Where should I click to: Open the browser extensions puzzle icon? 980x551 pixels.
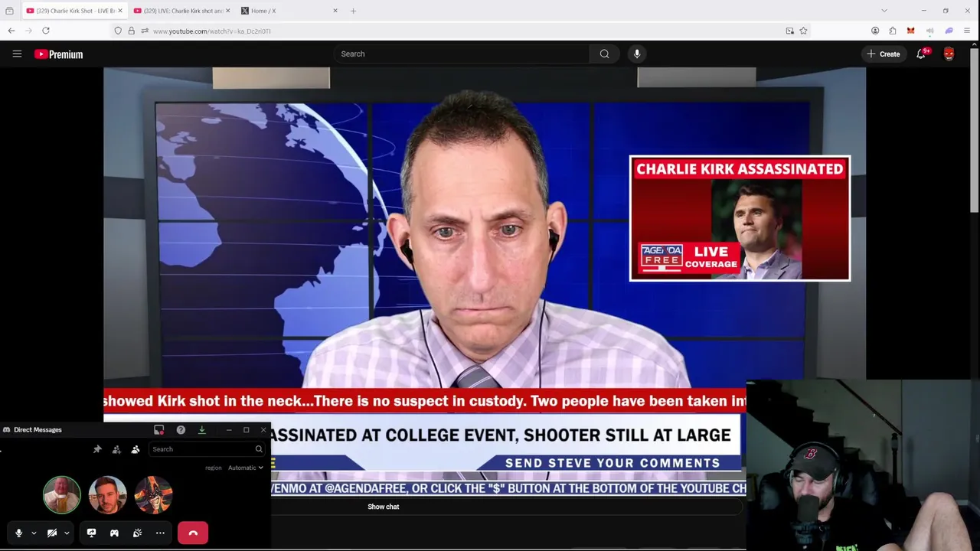click(x=893, y=31)
